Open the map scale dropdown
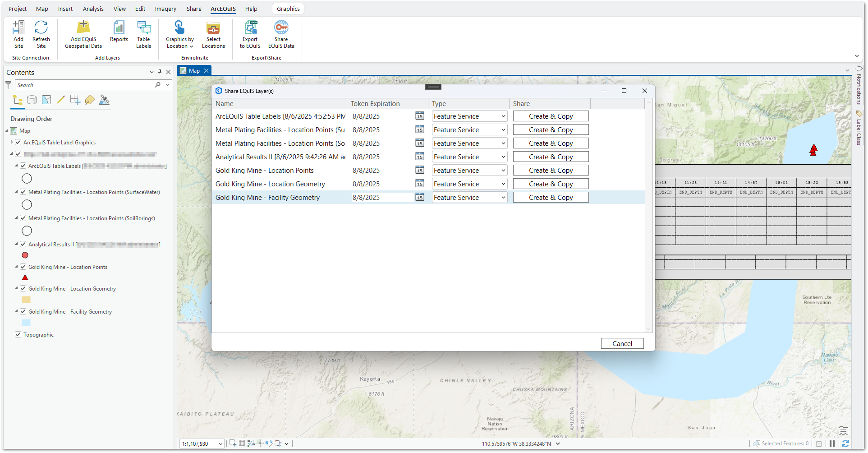 coord(220,444)
